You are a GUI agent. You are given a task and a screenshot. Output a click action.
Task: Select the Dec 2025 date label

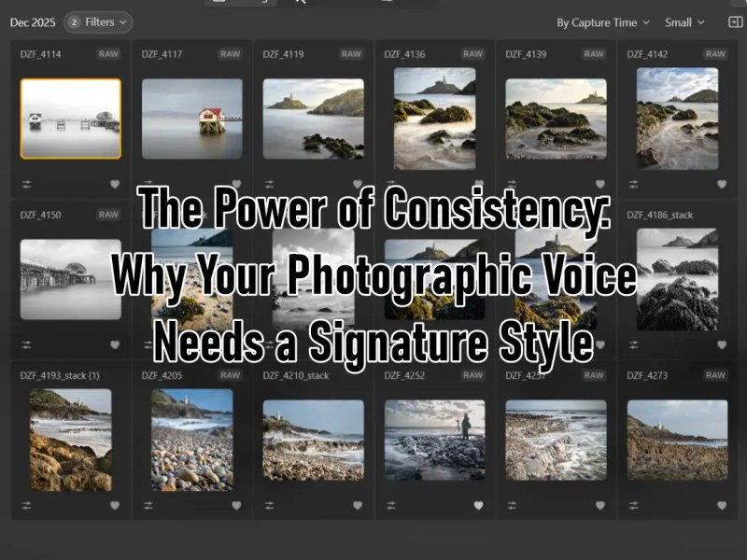tap(33, 22)
